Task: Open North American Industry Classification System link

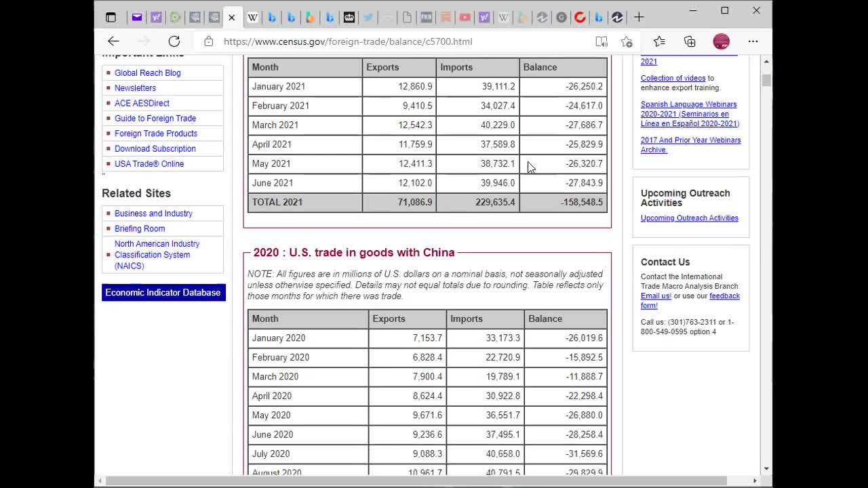Action: tap(157, 255)
